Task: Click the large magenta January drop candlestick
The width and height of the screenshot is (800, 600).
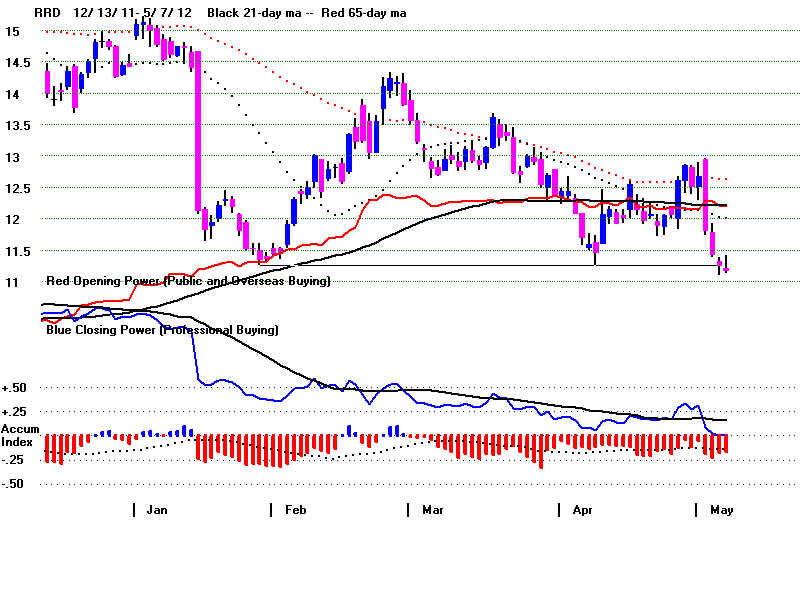Action: 197,130
